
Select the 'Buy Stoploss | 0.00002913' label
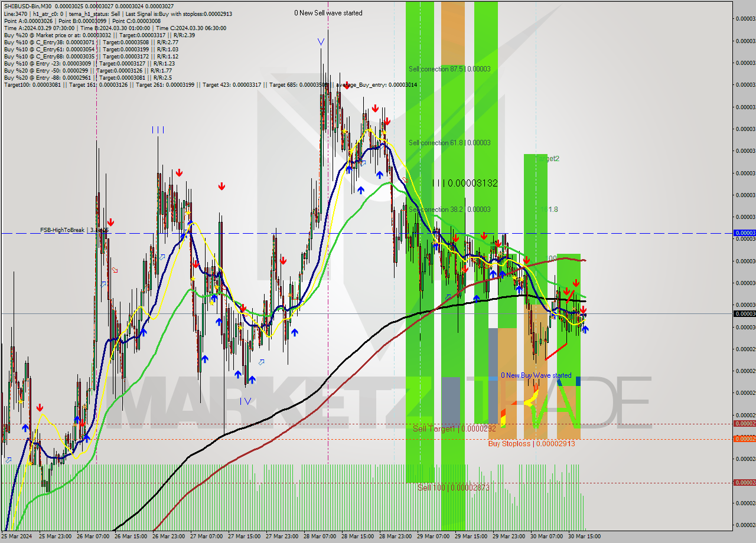coord(532,443)
